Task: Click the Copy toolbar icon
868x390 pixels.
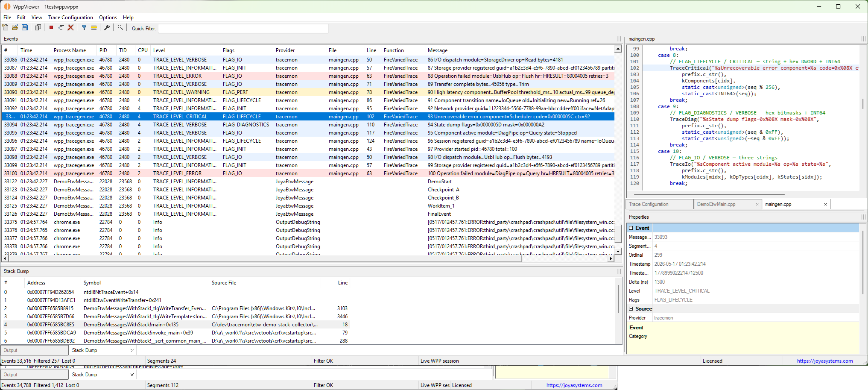Action: pos(38,27)
